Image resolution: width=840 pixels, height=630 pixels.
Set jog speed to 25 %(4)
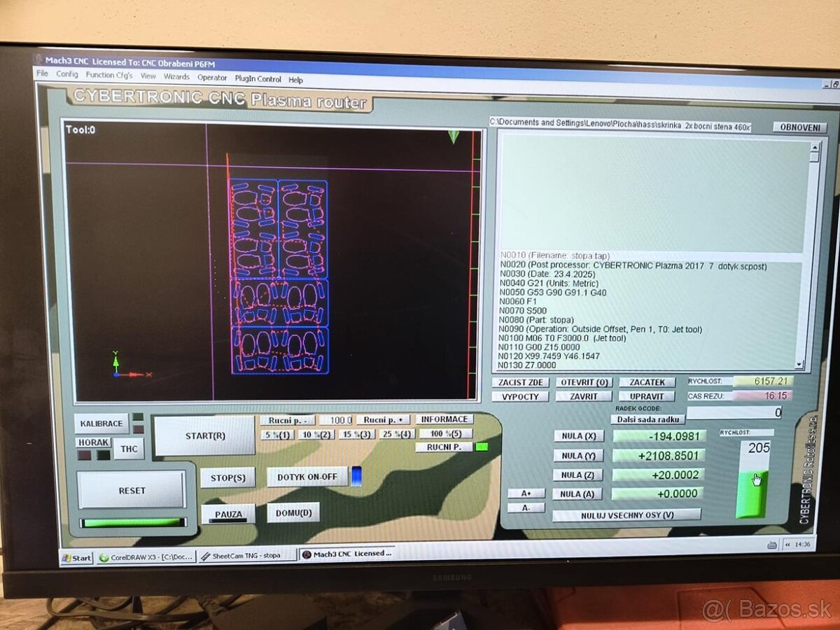tap(396, 434)
